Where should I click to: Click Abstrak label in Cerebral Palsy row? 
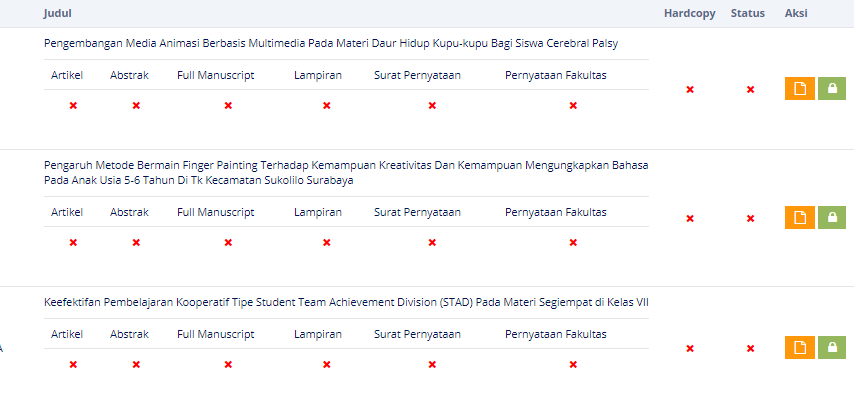(129, 75)
